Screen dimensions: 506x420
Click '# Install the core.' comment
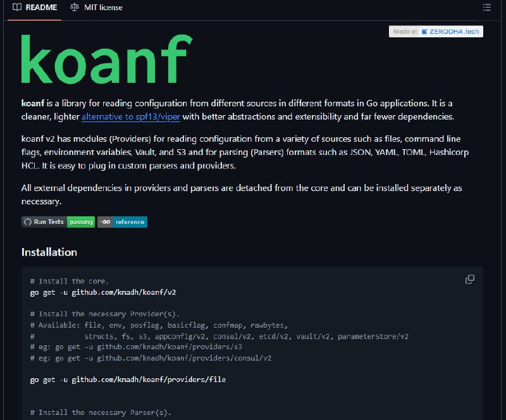tap(70, 281)
